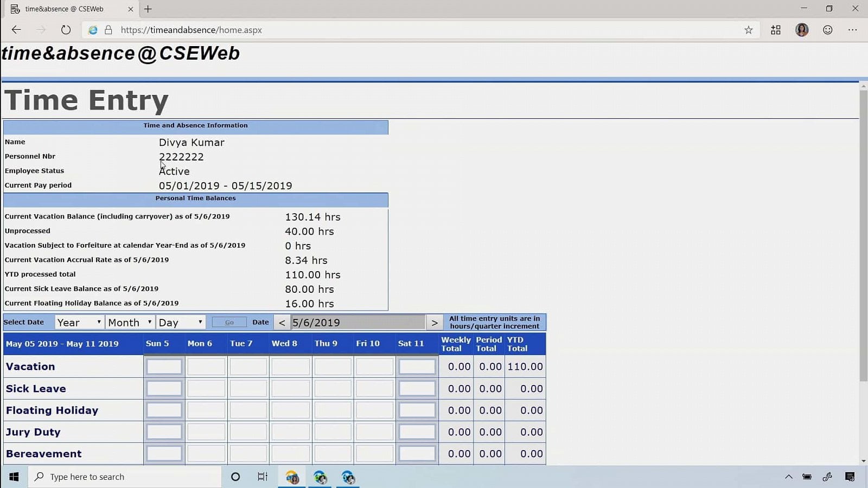Screen dimensions: 868x488
Task: Click the Date field showing 5/6/2019
Action: point(358,323)
